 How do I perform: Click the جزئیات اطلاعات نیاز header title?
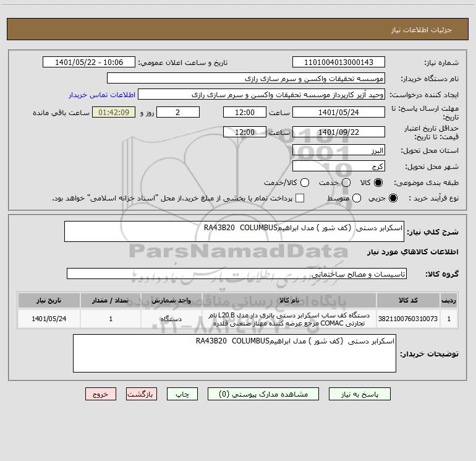tap(422, 30)
